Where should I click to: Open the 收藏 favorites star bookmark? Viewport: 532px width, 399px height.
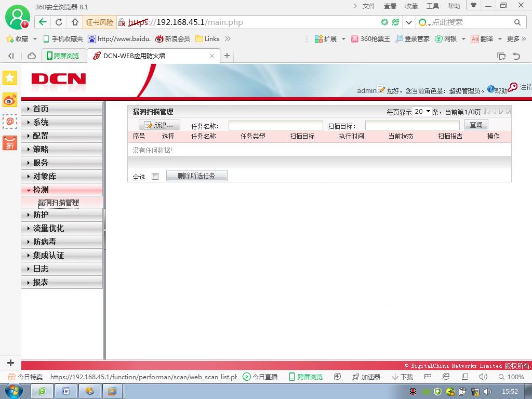point(18,38)
